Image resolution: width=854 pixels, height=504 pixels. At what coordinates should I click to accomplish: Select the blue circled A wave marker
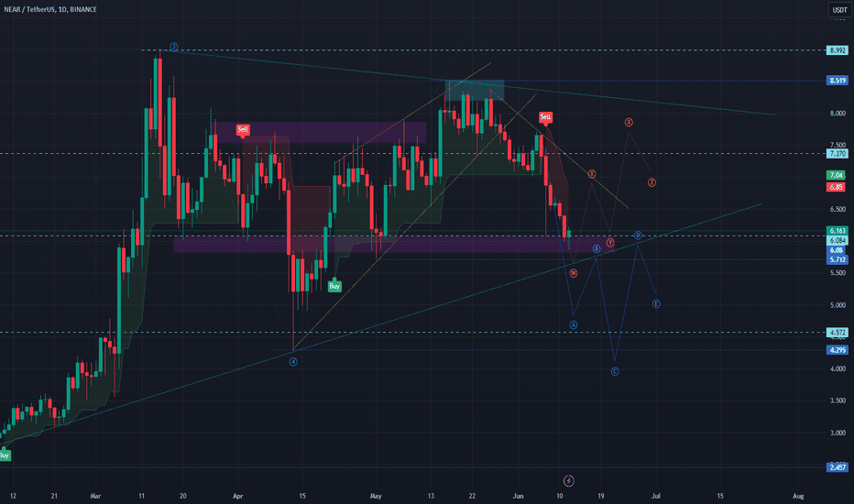point(573,324)
